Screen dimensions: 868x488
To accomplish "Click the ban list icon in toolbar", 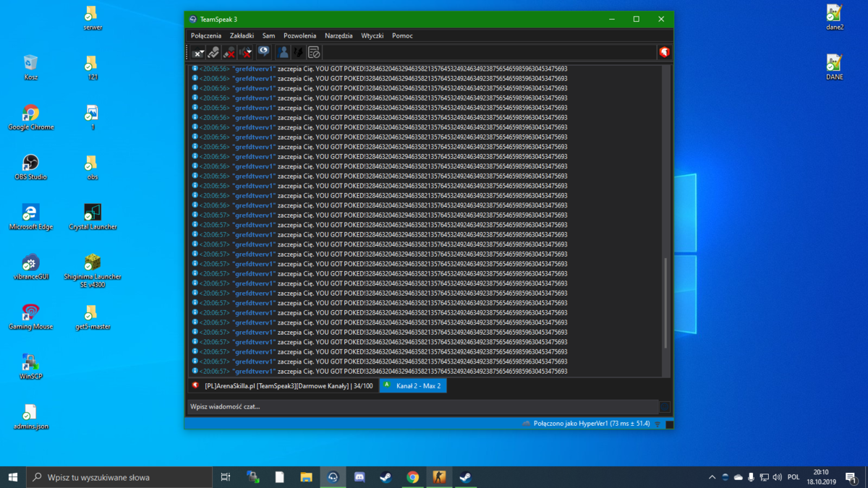I will pyautogui.click(x=314, y=52).
